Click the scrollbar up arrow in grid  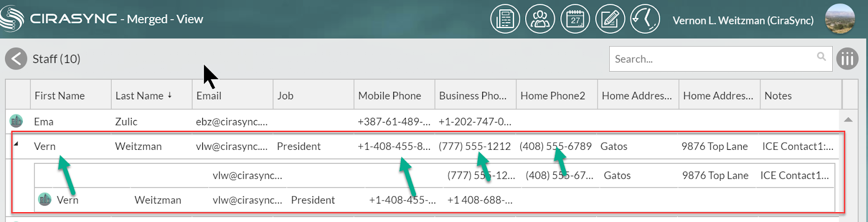(848, 119)
